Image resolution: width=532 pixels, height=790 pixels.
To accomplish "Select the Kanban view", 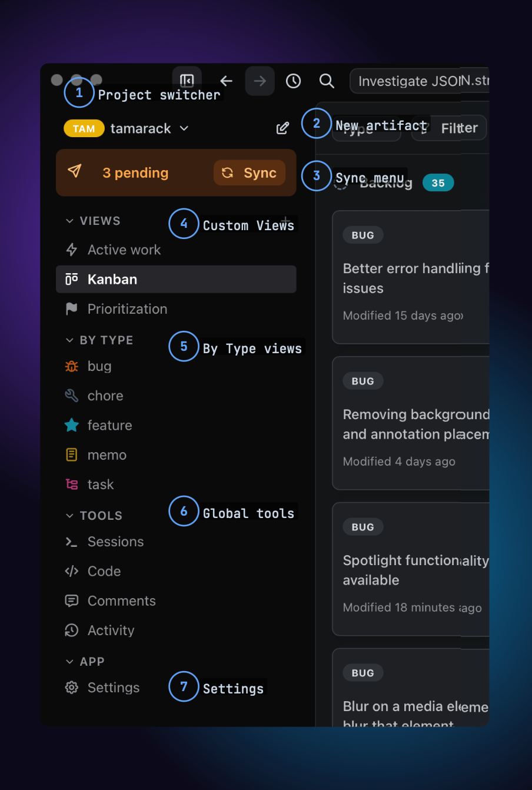I will click(x=176, y=279).
